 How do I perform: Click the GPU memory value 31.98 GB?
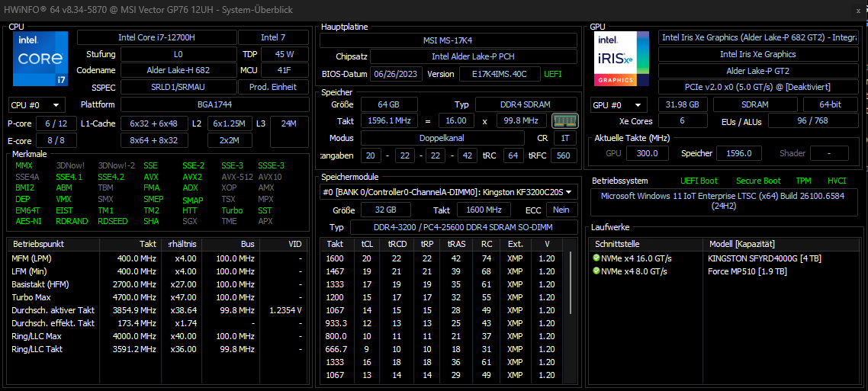coord(683,105)
